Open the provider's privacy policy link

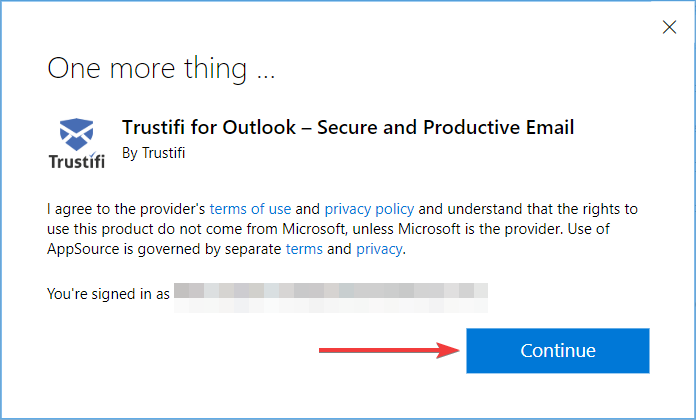(369, 209)
